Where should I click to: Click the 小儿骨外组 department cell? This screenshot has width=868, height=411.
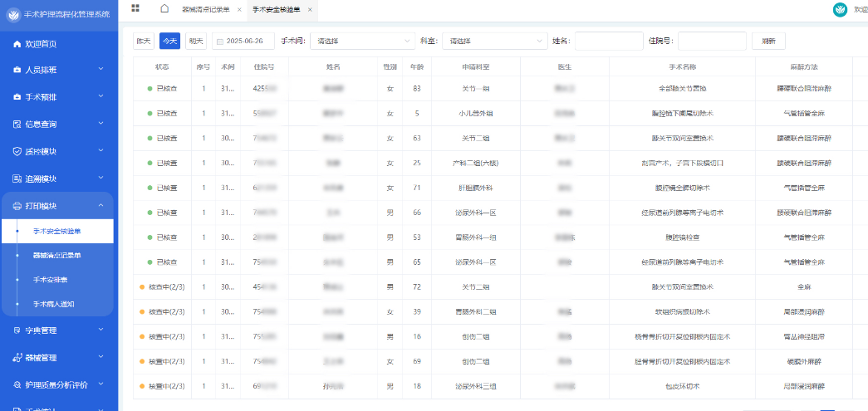coord(475,114)
